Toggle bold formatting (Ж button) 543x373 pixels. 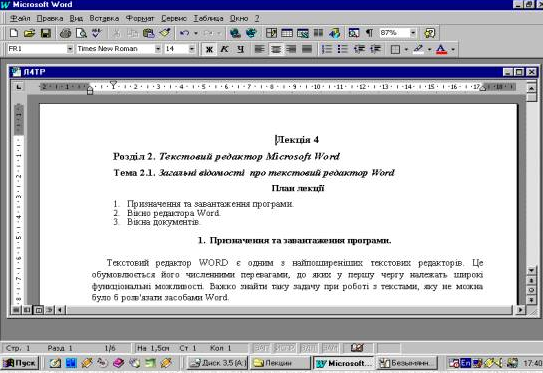[209, 49]
